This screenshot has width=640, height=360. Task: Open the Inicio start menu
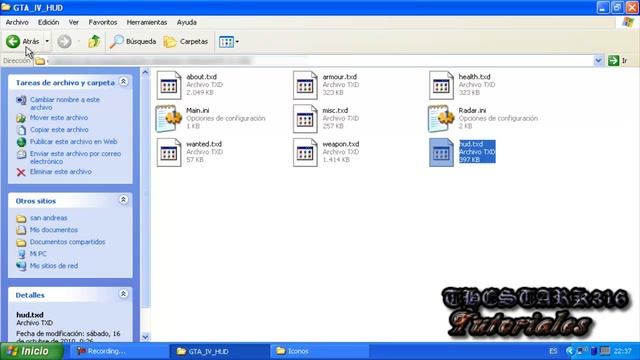pyautogui.click(x=31, y=351)
